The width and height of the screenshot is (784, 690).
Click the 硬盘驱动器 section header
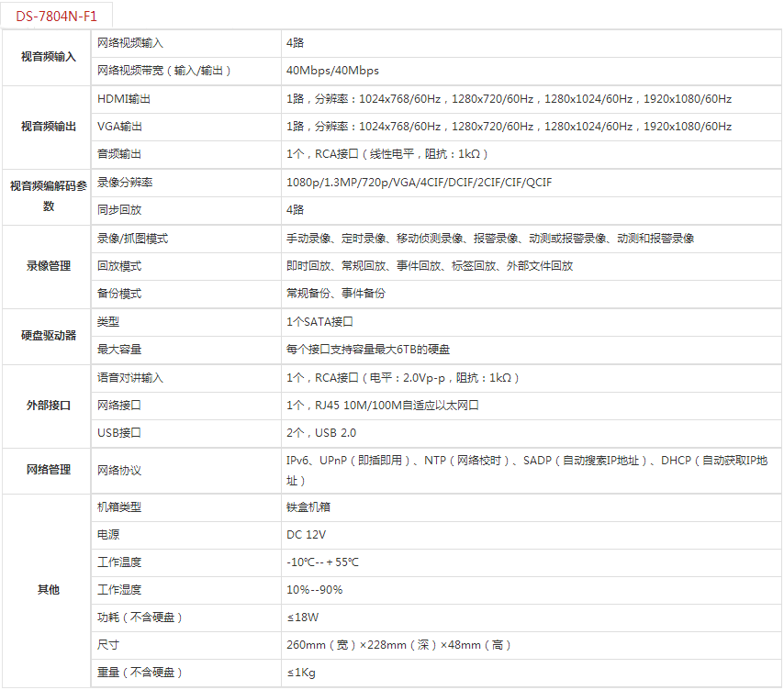[49, 336]
